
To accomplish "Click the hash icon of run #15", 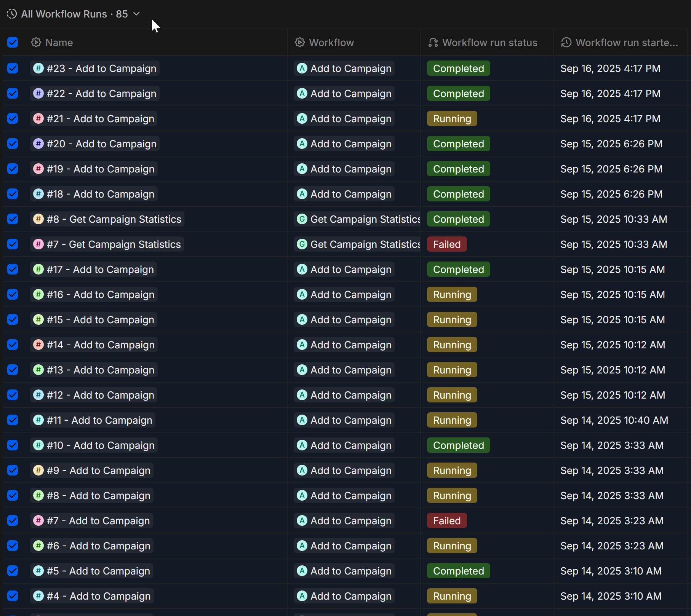I will (38, 319).
